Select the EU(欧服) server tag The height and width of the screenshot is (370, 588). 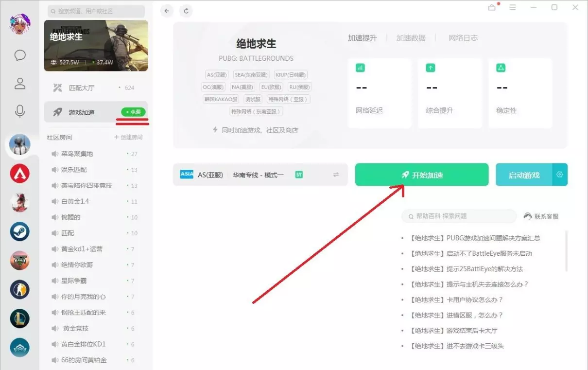click(x=271, y=87)
